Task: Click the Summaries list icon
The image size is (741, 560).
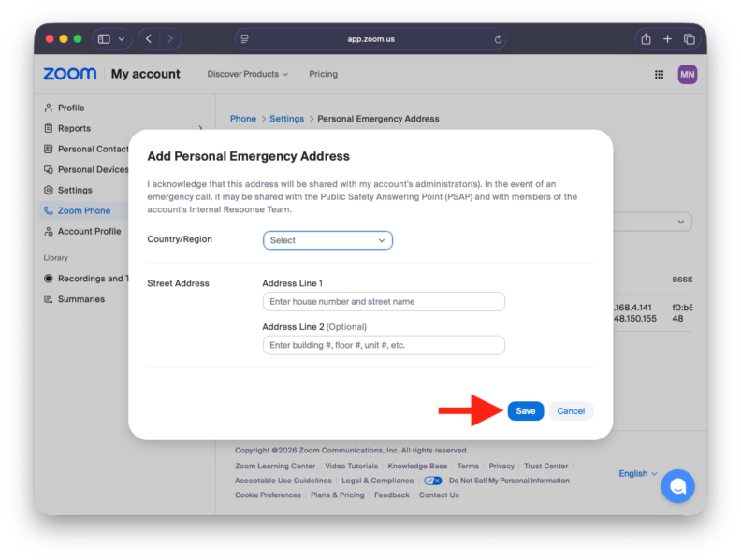Action: point(49,299)
